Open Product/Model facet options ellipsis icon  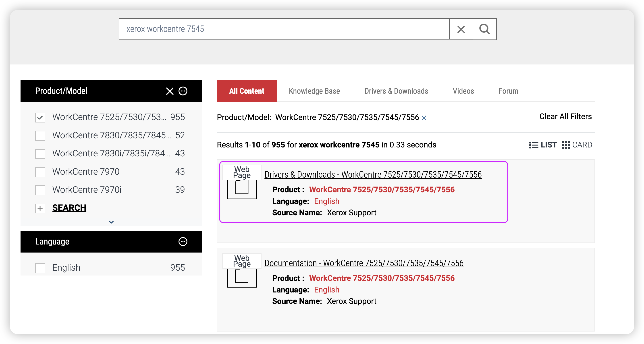pos(183,91)
